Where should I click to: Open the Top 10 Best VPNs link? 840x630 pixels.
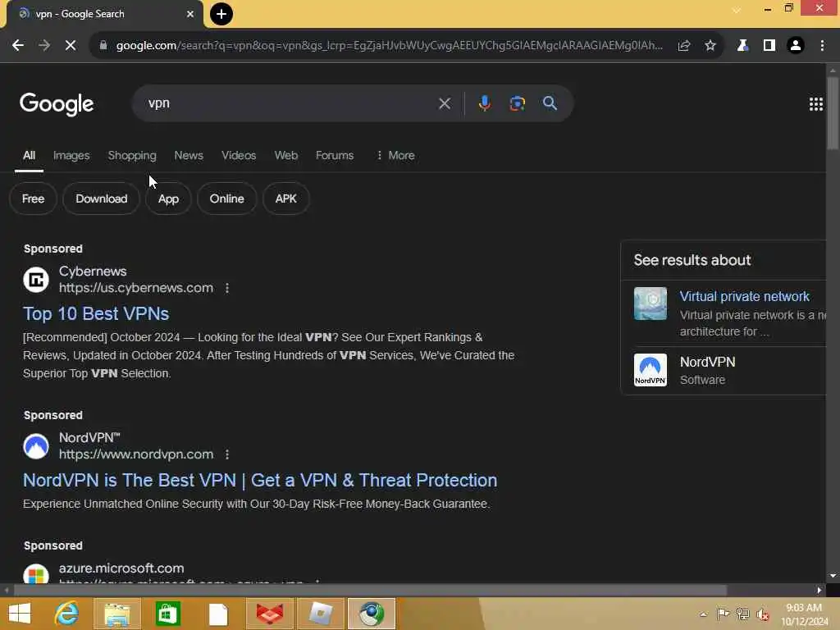pyautogui.click(x=96, y=314)
